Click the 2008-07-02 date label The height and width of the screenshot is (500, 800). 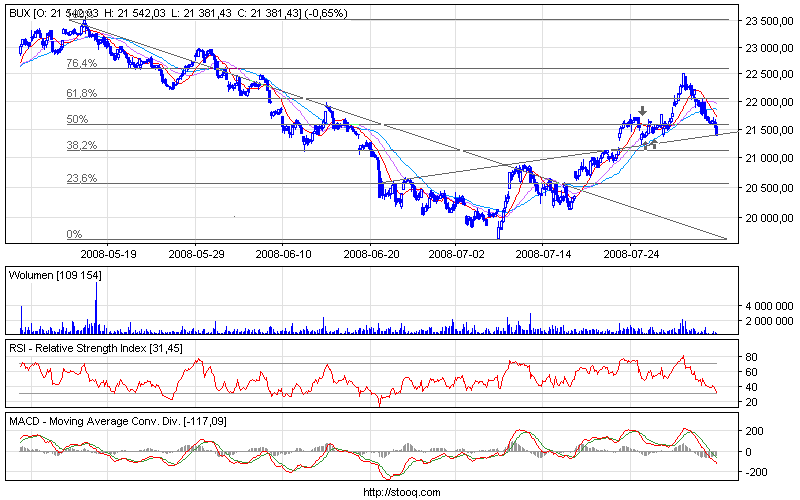(456, 254)
